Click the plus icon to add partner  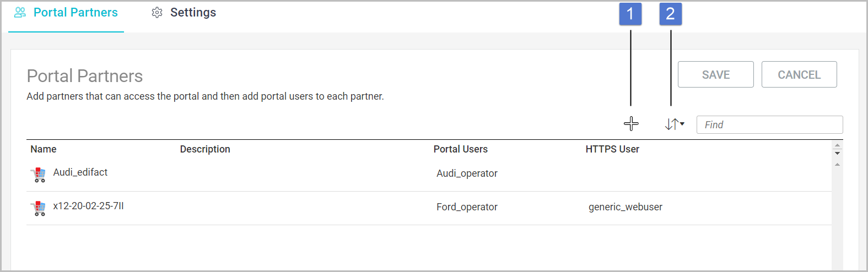coord(631,124)
